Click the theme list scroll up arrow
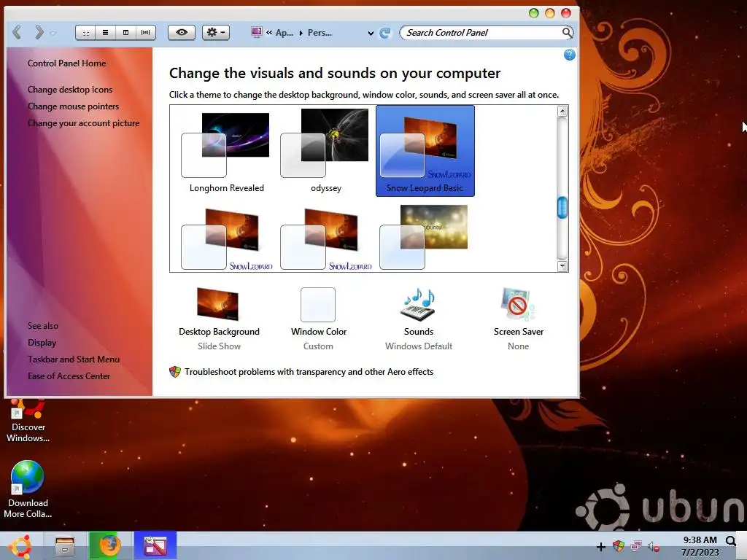The width and height of the screenshot is (747, 560). point(562,112)
